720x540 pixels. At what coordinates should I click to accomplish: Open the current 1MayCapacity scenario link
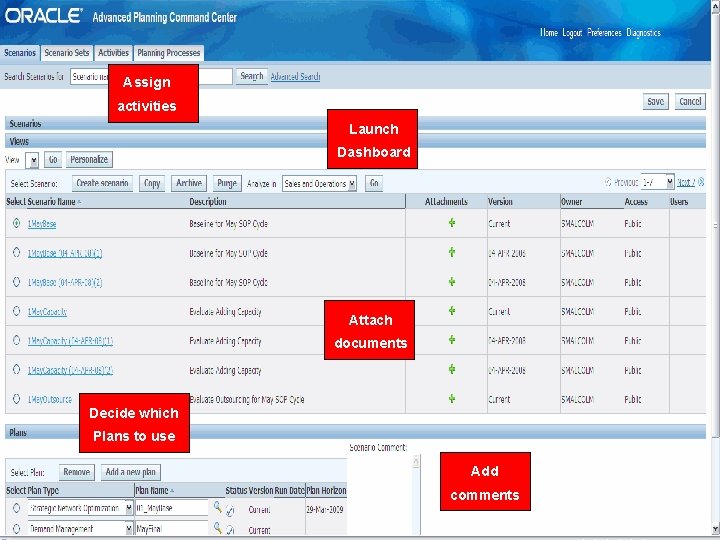(x=47, y=311)
